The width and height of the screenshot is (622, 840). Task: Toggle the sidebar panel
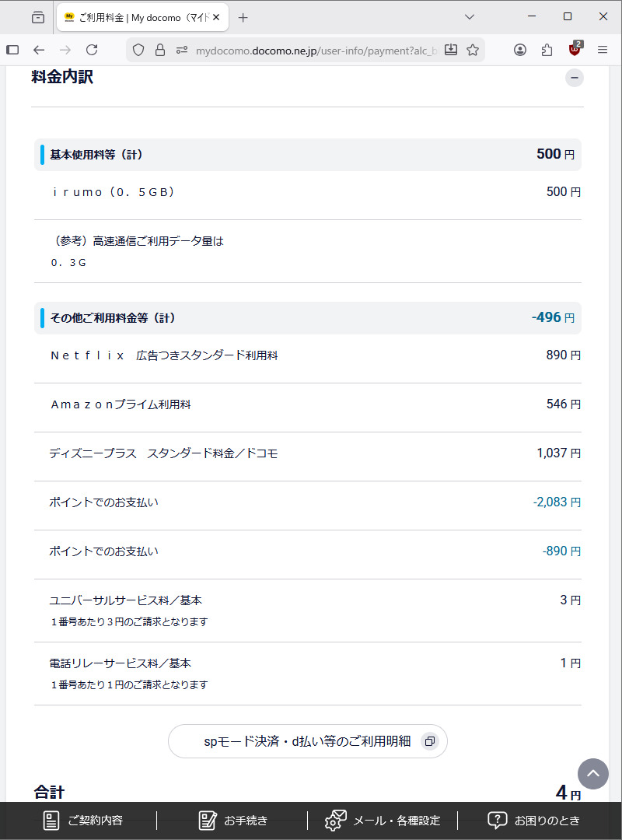(12, 50)
